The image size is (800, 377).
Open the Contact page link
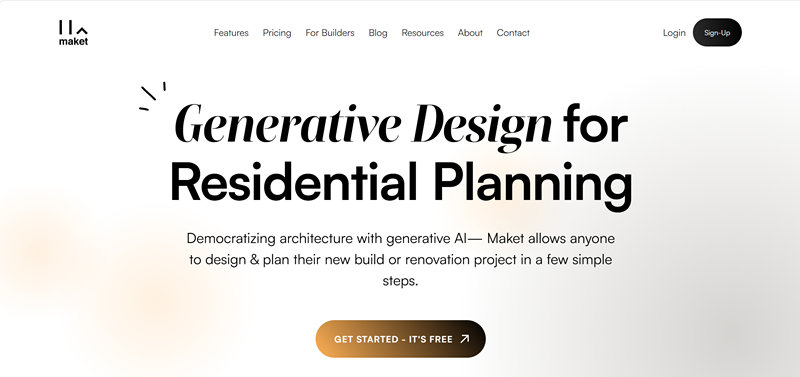[x=513, y=33]
